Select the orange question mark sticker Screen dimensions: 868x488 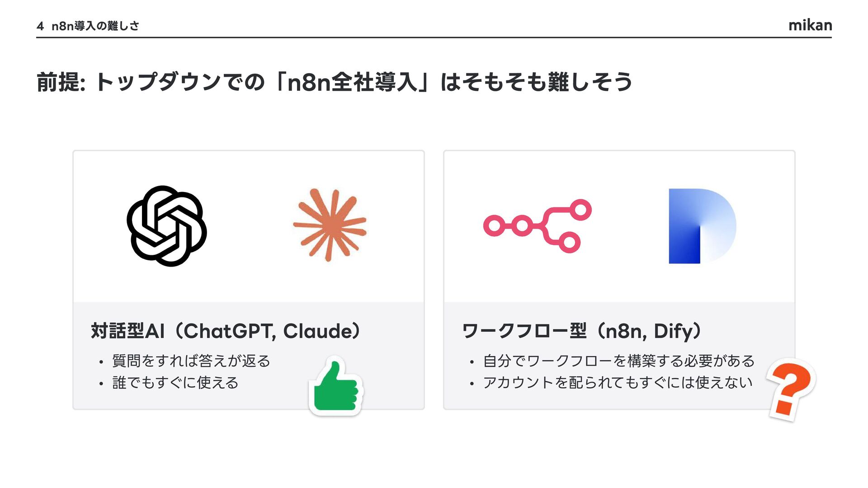[792, 389]
